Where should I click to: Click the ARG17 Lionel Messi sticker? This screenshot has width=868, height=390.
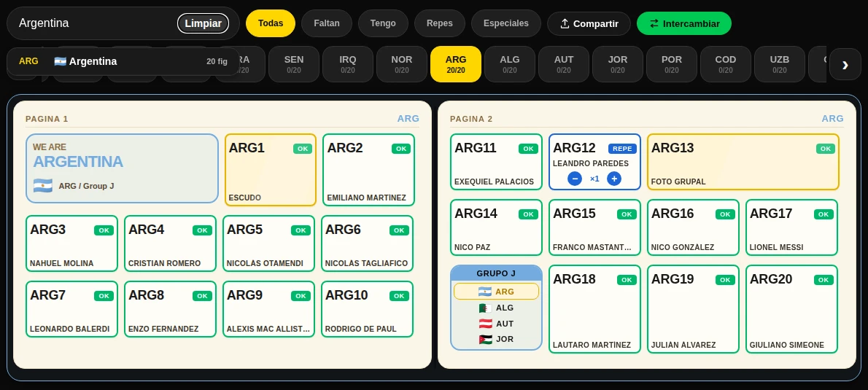pyautogui.click(x=791, y=227)
